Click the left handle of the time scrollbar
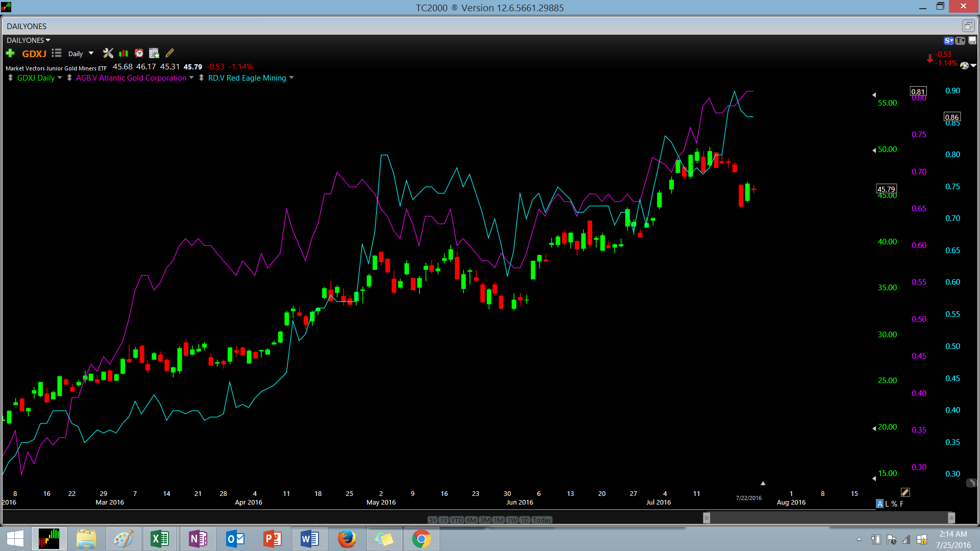The width and height of the screenshot is (980, 551). pyautogui.click(x=706, y=518)
